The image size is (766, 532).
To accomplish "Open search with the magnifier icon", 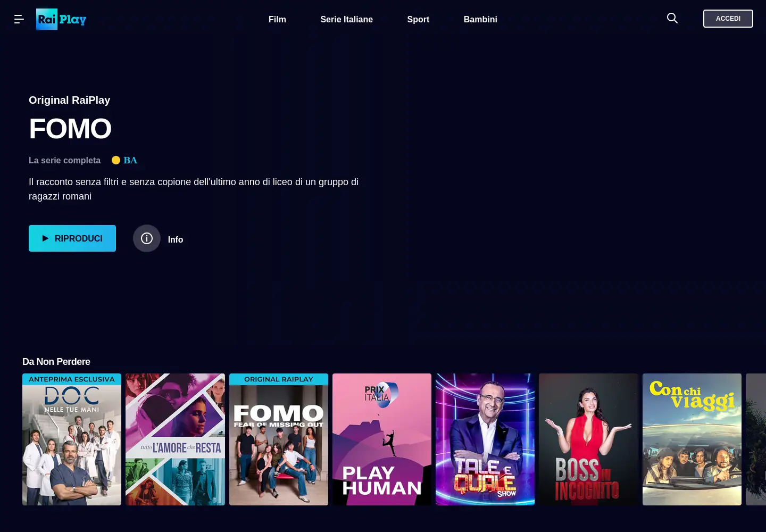I will 672,19.
